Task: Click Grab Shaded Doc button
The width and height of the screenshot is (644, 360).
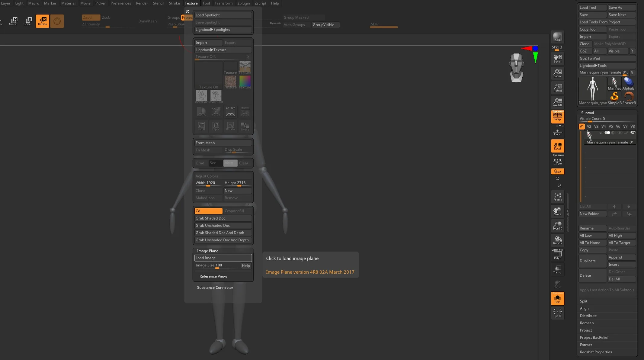Action: [223, 218]
